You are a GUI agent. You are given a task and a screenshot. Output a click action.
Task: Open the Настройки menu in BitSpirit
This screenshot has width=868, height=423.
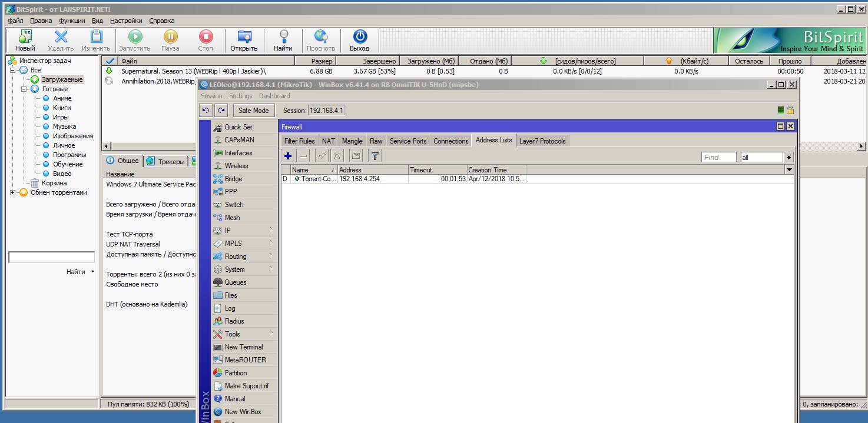[x=126, y=21]
